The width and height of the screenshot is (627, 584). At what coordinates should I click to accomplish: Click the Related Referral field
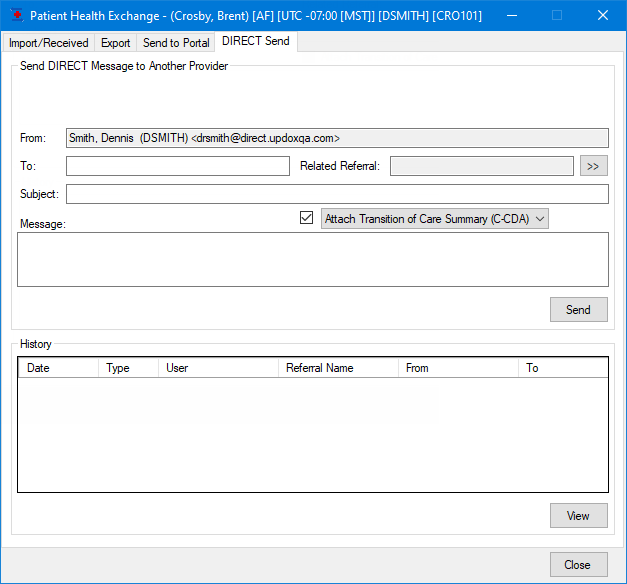482,166
